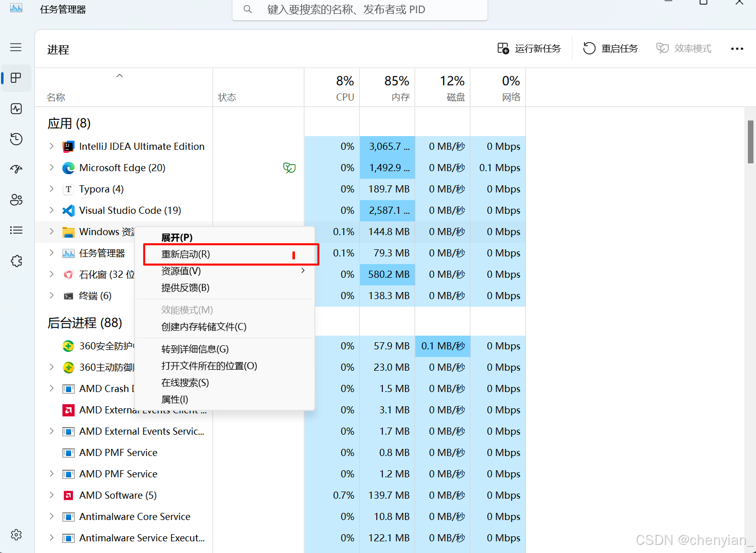The image size is (756, 553).
Task: Click the vertical scrollbar thumb
Action: pos(750,142)
